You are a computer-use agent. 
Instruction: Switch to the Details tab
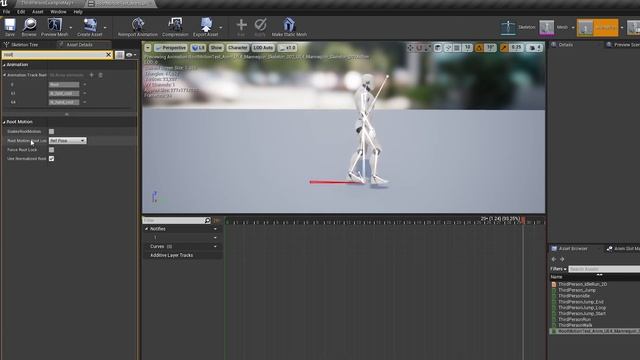tap(565, 44)
